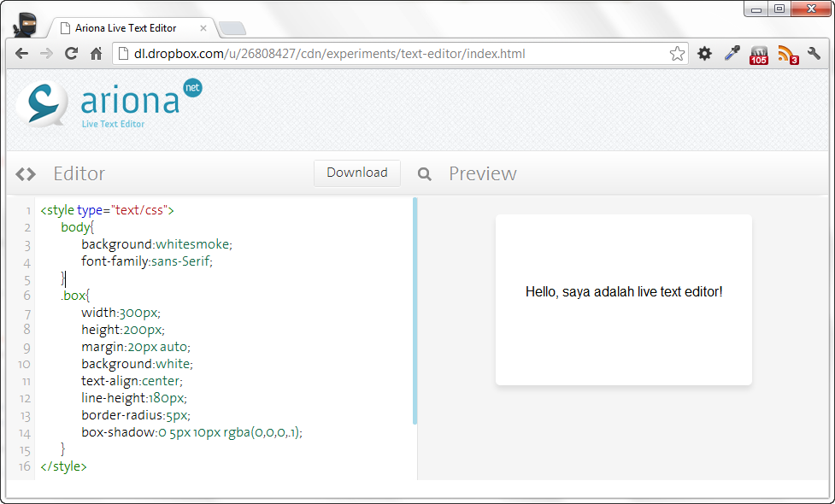Reload the current page

click(71, 54)
